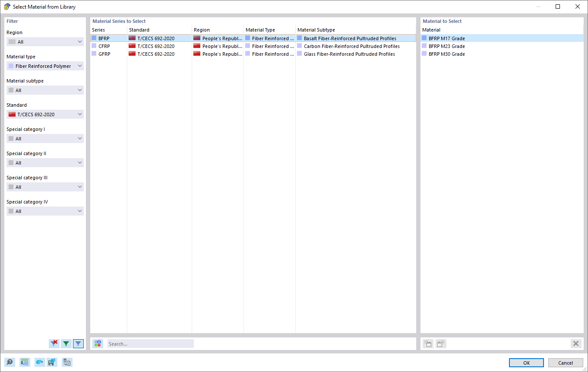
Task: Click the save material to library icon
Action: [52, 362]
